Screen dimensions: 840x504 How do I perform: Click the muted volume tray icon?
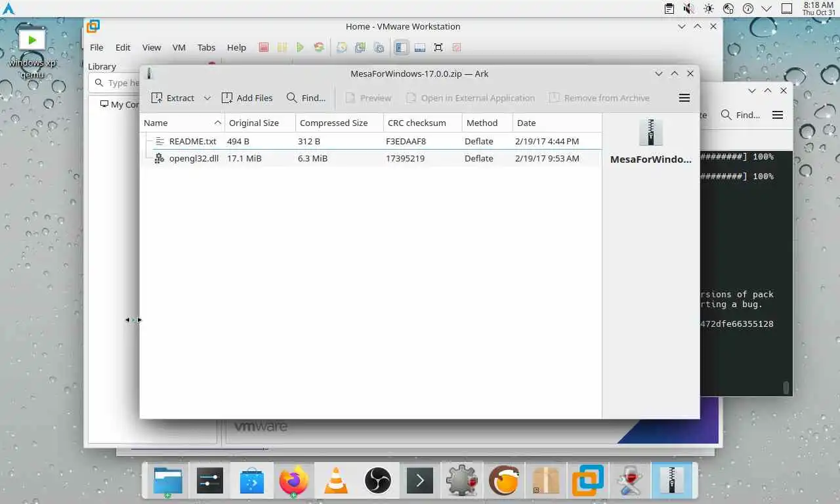(x=688, y=9)
